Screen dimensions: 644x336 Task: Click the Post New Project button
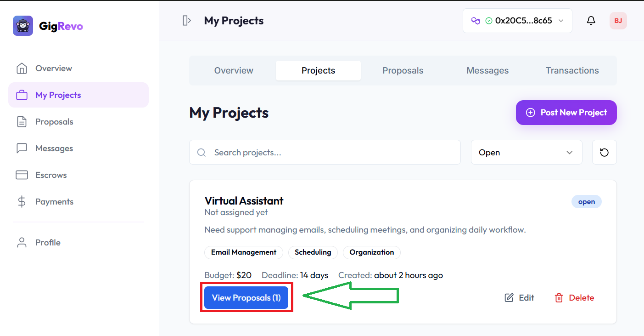point(566,113)
